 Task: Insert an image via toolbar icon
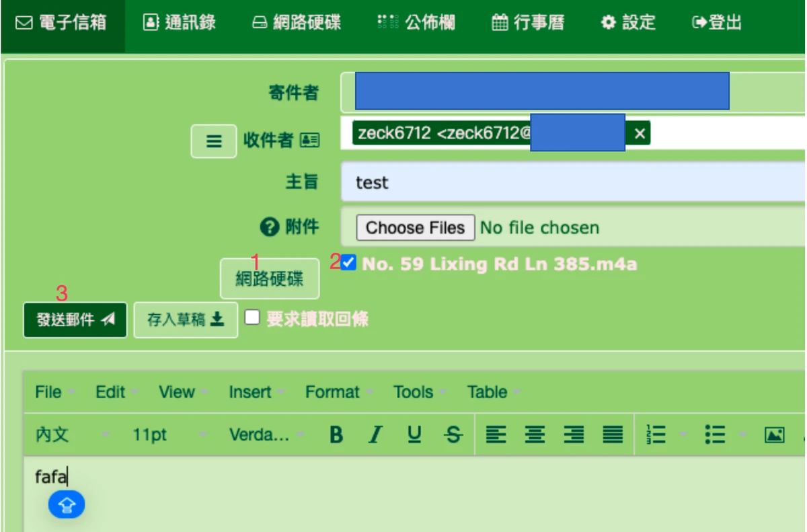click(x=775, y=435)
